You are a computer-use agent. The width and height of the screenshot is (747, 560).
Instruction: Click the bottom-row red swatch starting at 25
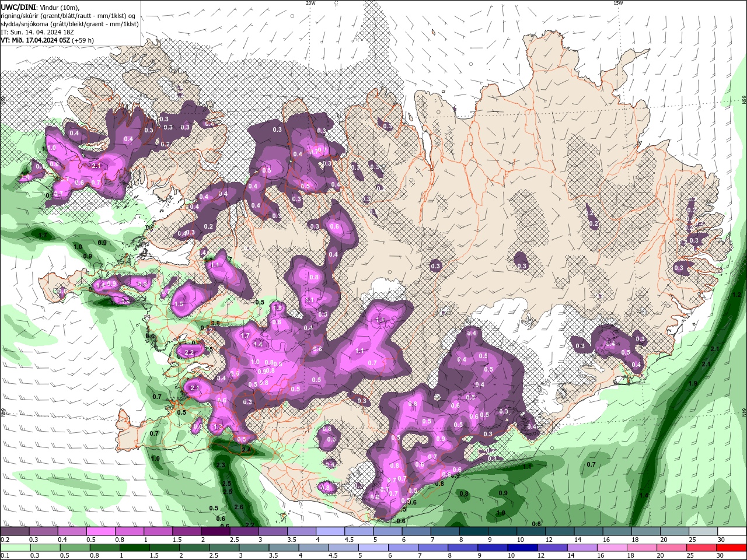[701, 548]
